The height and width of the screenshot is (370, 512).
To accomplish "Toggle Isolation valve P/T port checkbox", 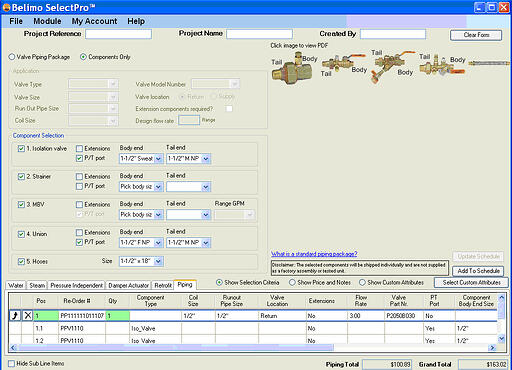I will coord(79,158).
